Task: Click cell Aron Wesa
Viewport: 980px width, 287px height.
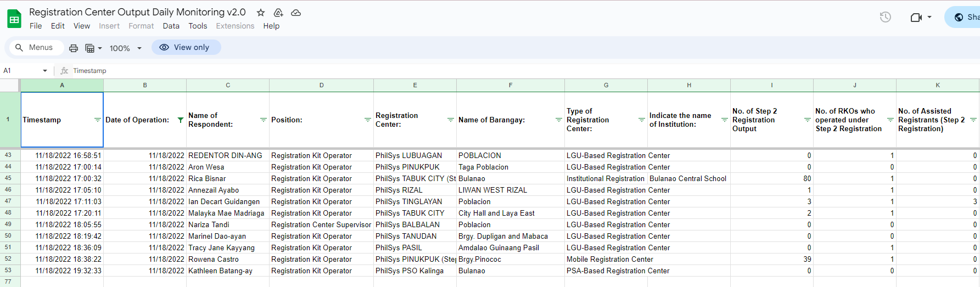Action: (x=227, y=167)
